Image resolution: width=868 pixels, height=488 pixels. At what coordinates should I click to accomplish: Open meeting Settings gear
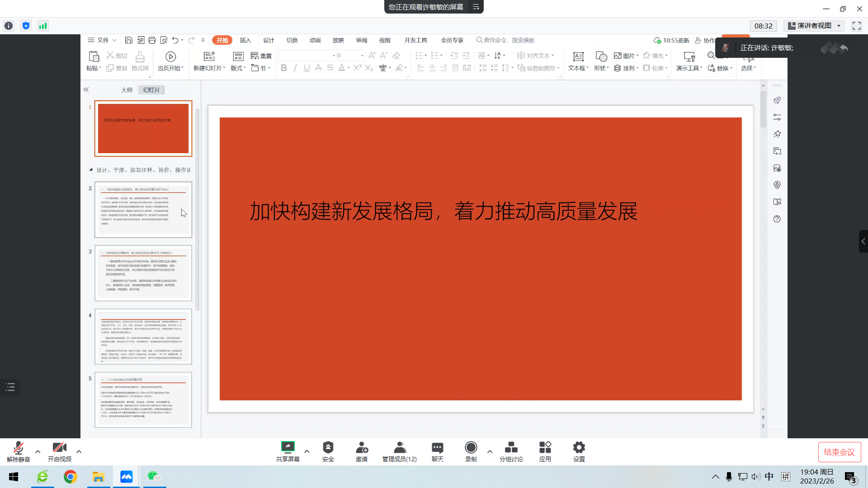579,451
